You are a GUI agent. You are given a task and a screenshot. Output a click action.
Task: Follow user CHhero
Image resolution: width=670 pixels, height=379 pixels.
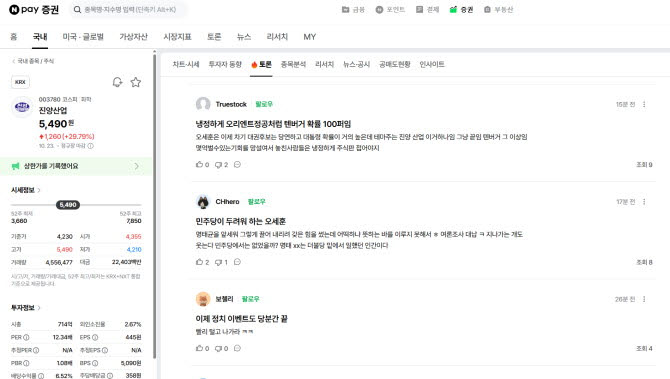point(256,201)
